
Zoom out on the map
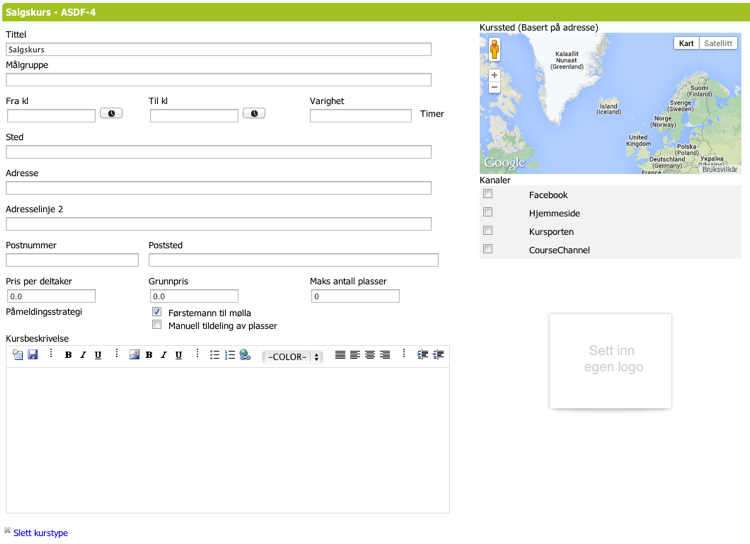click(x=495, y=87)
